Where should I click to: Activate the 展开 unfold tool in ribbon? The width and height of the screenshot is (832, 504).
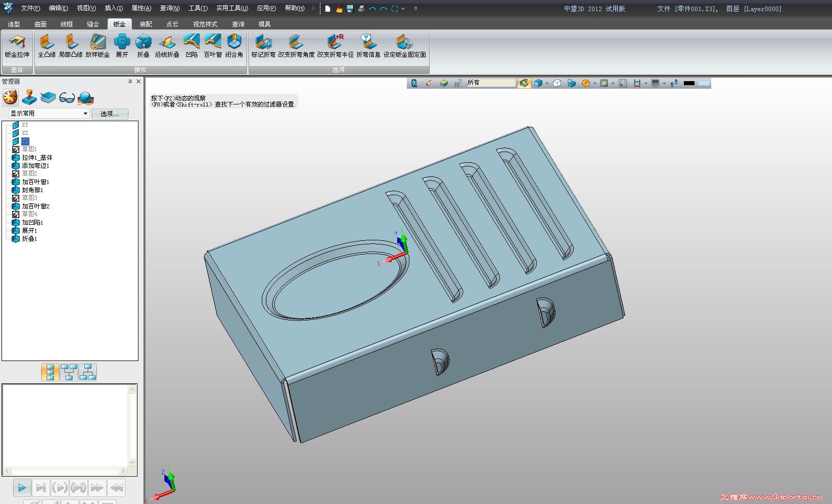(x=122, y=47)
